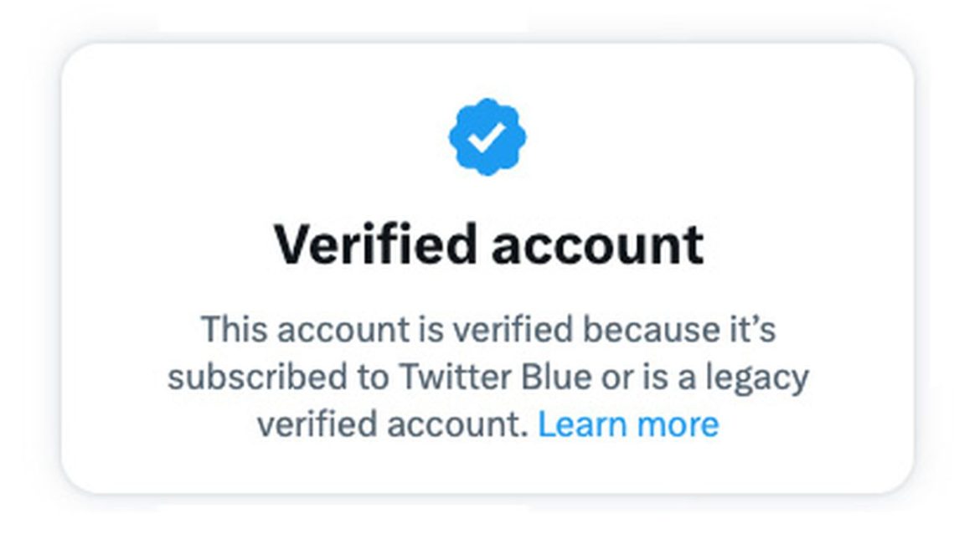Click the "Verified account" heading
Viewport: 980px width, 555px height.
pos(489,244)
